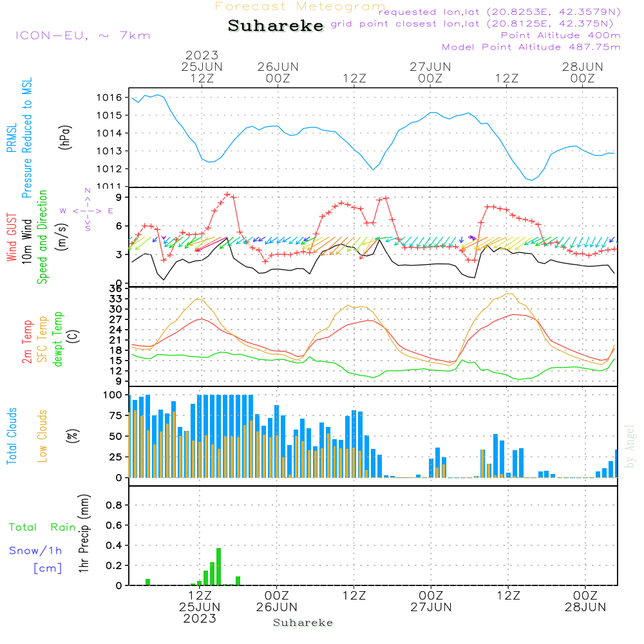Click the red Wind GUST legend label

pos(12,237)
